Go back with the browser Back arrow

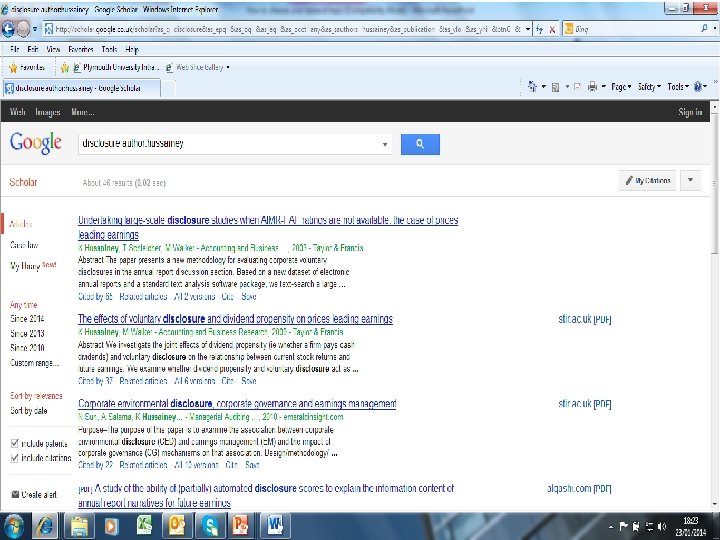point(8,29)
